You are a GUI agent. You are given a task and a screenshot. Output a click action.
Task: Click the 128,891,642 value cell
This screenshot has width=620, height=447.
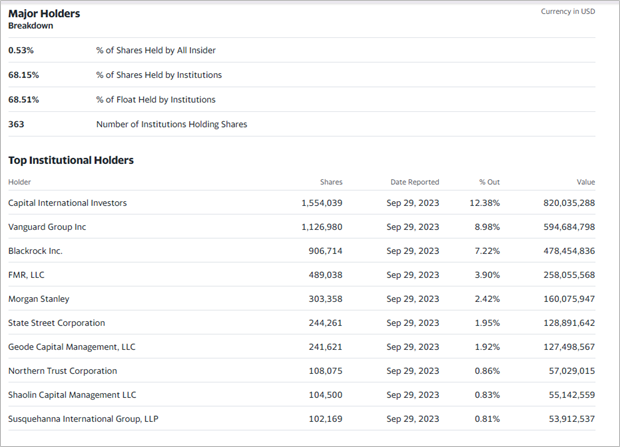(x=569, y=323)
